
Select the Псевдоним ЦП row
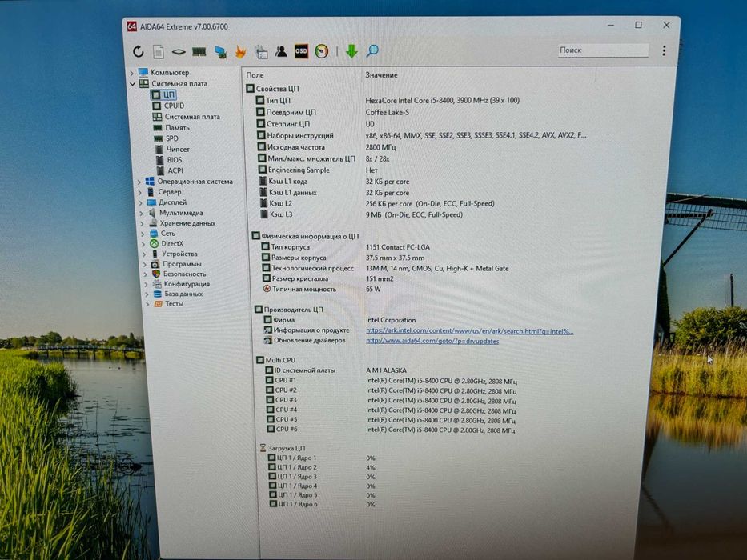[332, 112]
